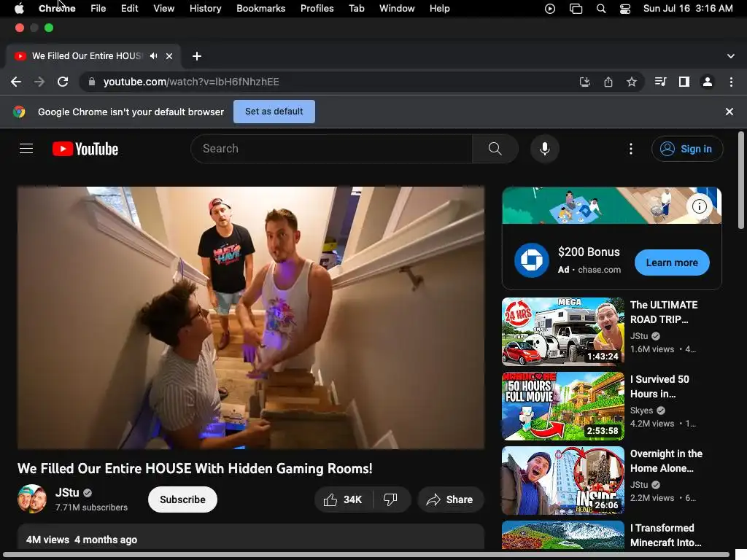747x560 pixels.
Task: Open the Window menu
Action: click(x=397, y=9)
